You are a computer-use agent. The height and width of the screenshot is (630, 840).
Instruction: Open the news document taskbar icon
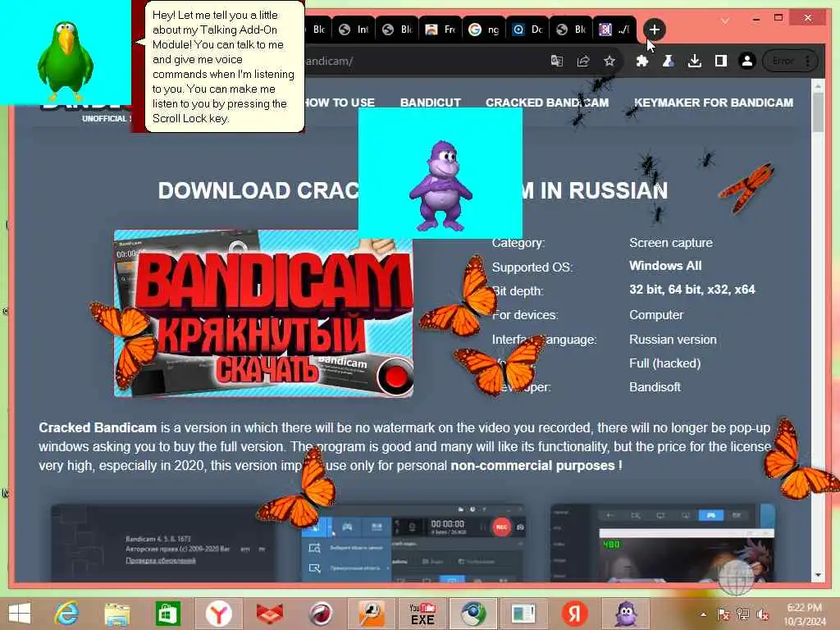pyautogui.click(x=524, y=614)
